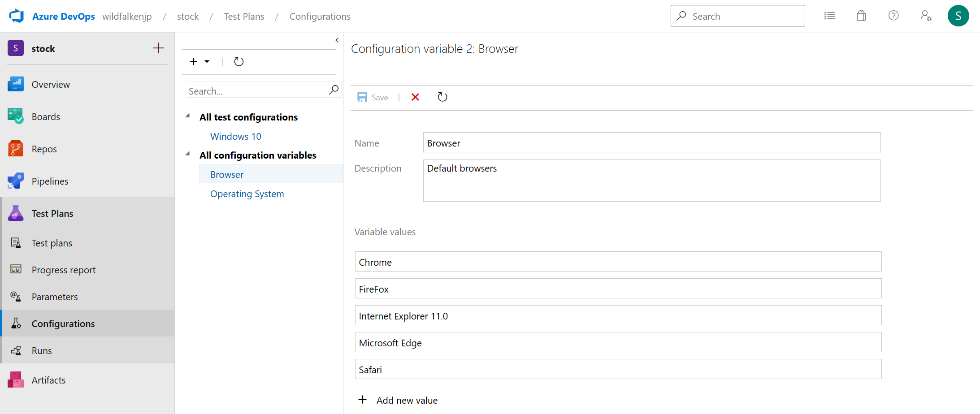Open Repos in sidebar
The image size is (980, 414).
tap(87, 149)
